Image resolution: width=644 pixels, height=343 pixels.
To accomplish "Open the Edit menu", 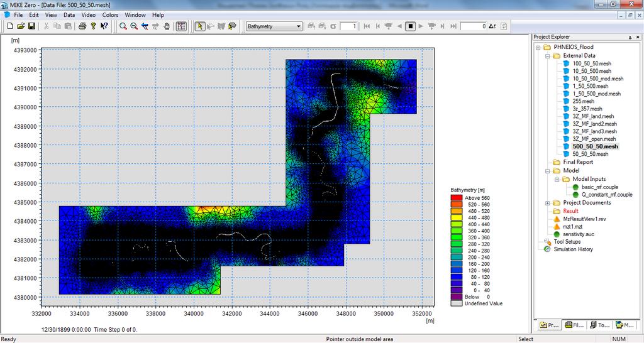I will tap(34, 15).
